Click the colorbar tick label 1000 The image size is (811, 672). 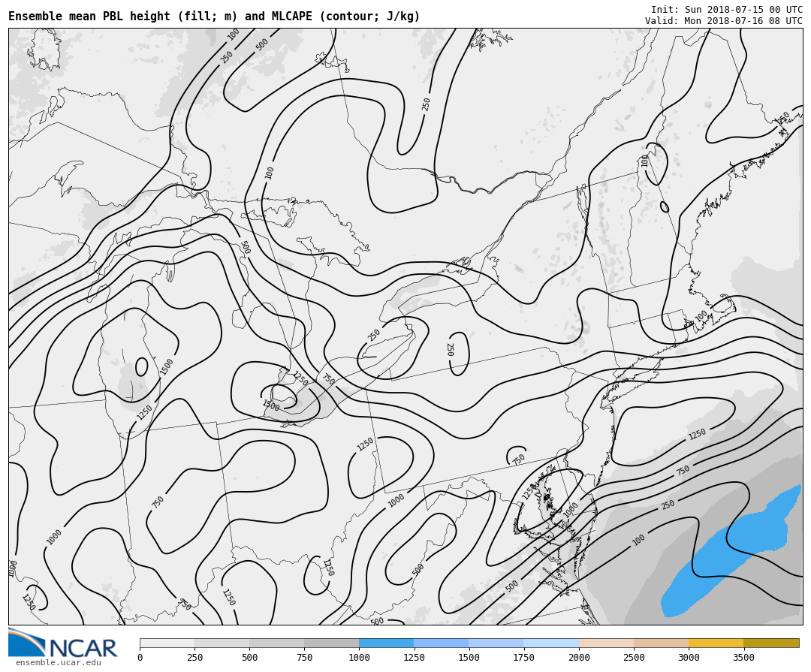click(359, 658)
